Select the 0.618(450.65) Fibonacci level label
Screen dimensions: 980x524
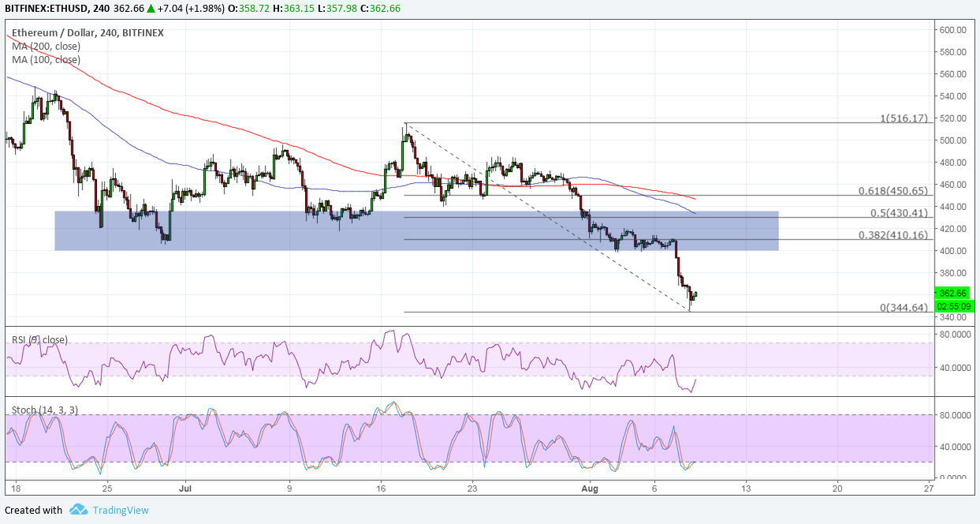(x=893, y=191)
